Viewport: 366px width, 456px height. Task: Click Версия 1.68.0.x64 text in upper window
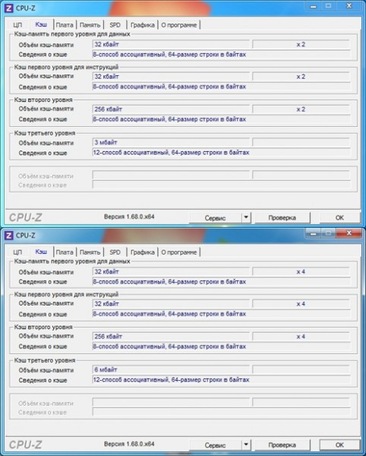[129, 217]
